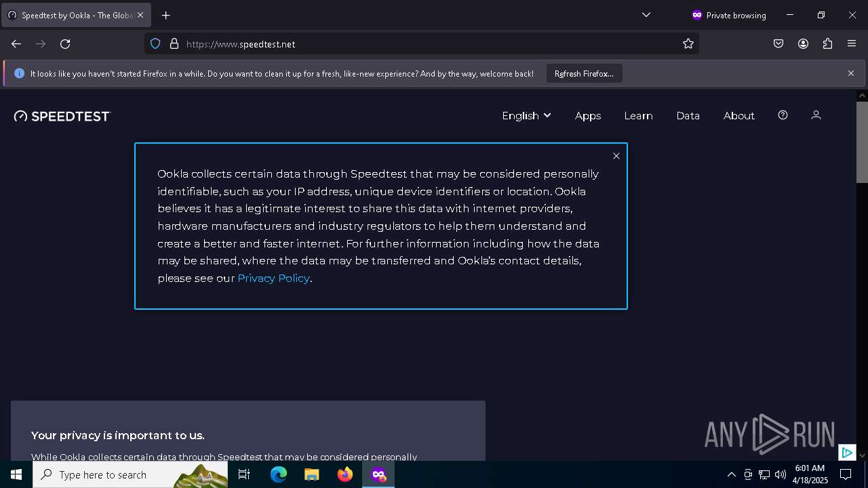Close the Ookla data collection notice
Viewport: 868px width, 488px height.
[x=616, y=156]
